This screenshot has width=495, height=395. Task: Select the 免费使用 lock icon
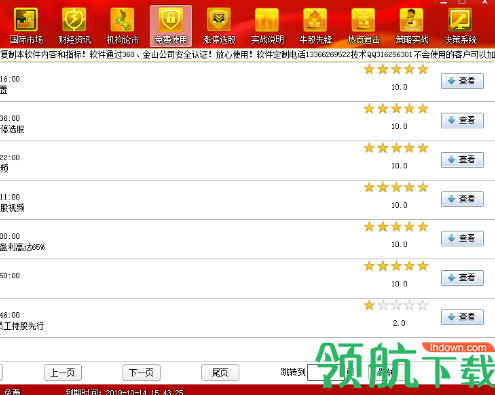[171, 26]
